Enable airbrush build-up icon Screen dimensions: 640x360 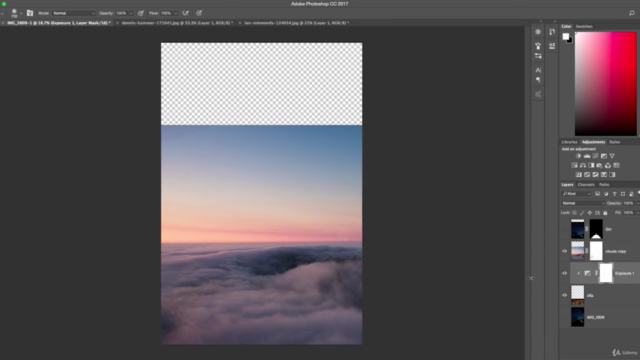[x=186, y=13]
